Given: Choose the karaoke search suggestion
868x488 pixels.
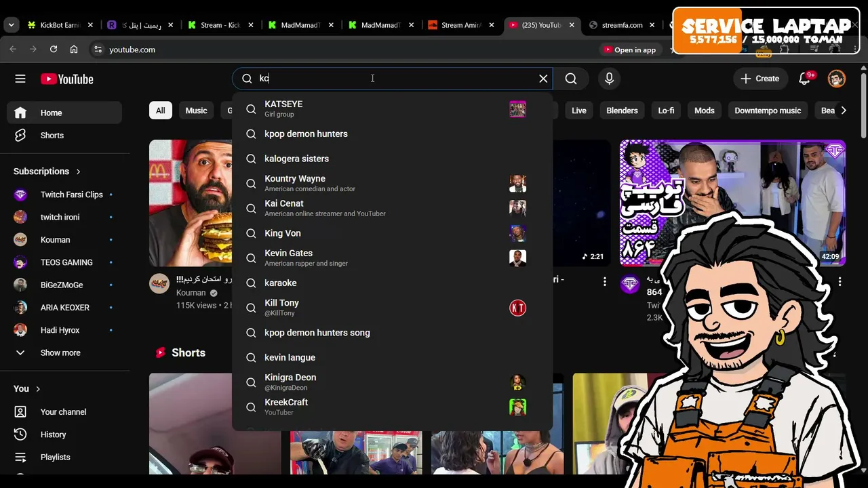Looking at the screenshot, I should [392, 283].
